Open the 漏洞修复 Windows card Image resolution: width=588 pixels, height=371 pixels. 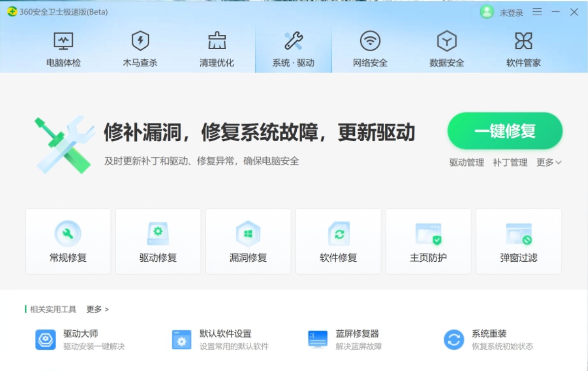pyautogui.click(x=248, y=241)
